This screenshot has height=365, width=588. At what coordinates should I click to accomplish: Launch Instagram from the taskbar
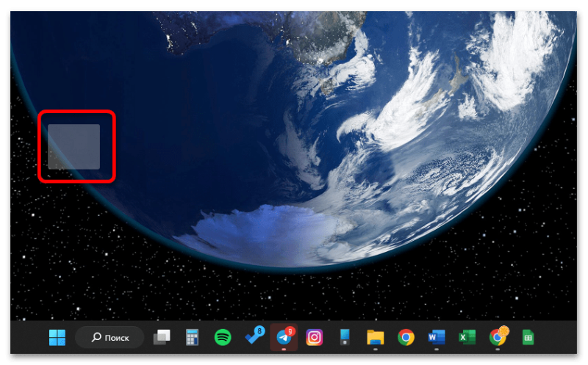click(315, 338)
